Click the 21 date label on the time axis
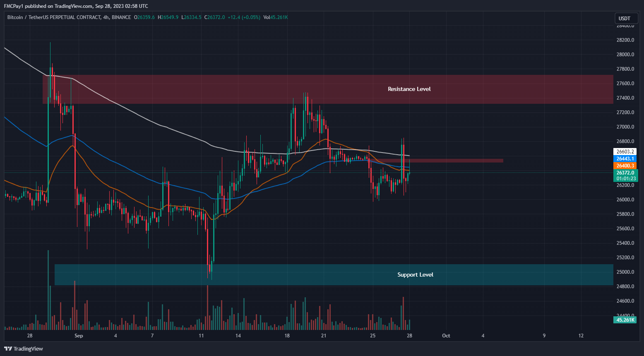This screenshot has width=644, height=356. 324,336
